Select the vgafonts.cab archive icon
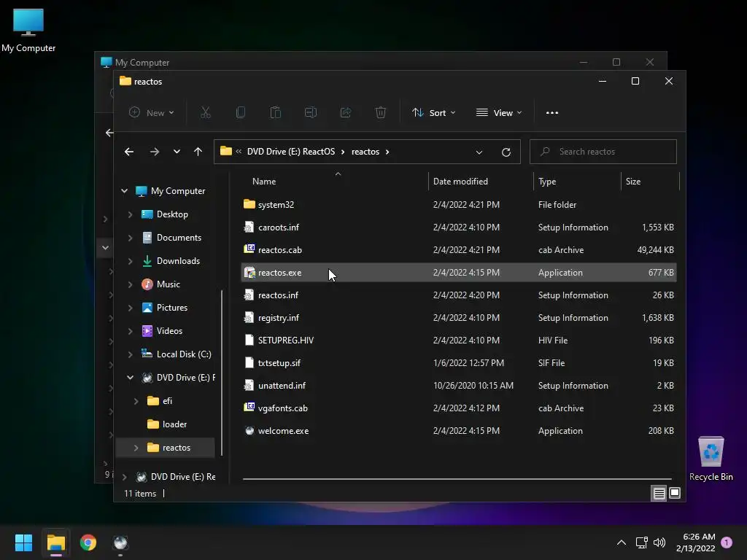 pos(249,408)
